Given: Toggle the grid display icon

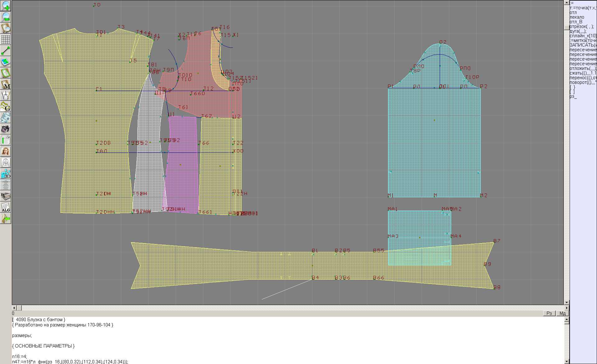Looking at the screenshot, I should 6,39.
